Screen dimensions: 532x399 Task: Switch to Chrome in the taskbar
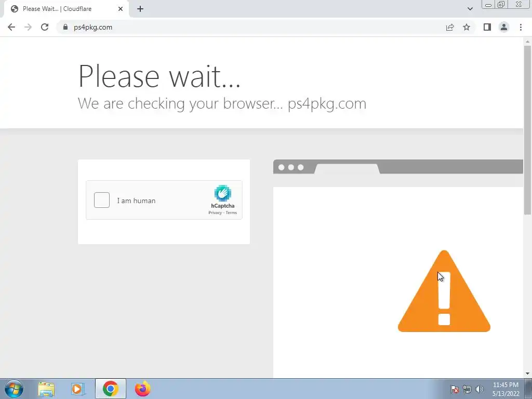(111, 389)
